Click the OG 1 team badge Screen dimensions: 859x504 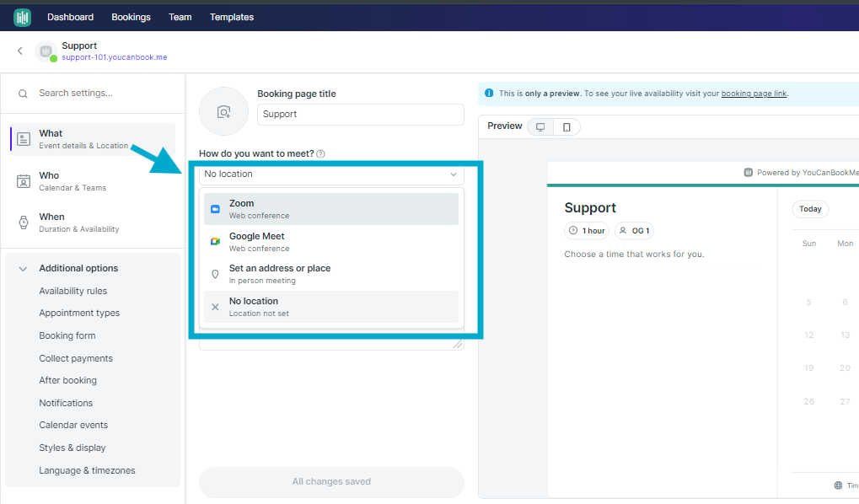[x=635, y=231]
